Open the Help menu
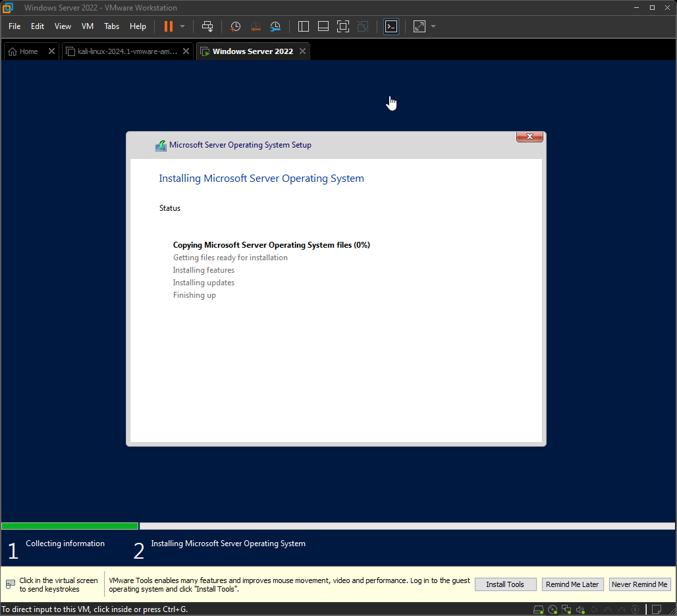The width and height of the screenshot is (677, 616). pyautogui.click(x=138, y=26)
